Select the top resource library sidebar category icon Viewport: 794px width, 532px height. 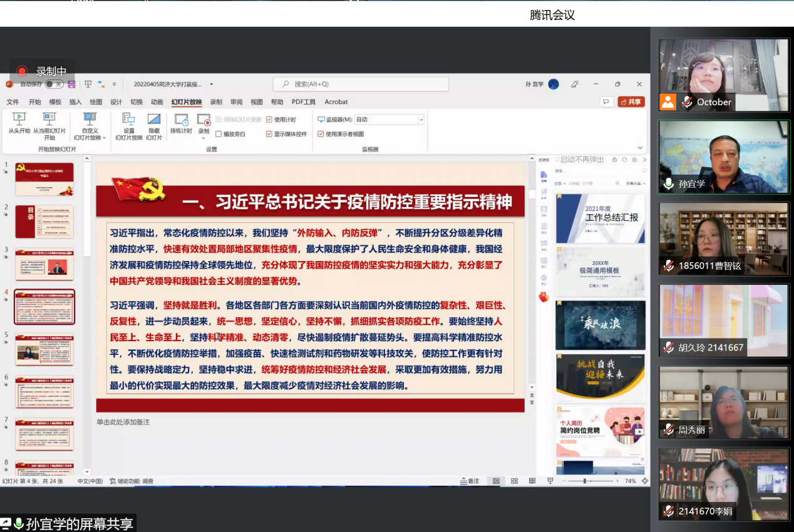(544, 175)
